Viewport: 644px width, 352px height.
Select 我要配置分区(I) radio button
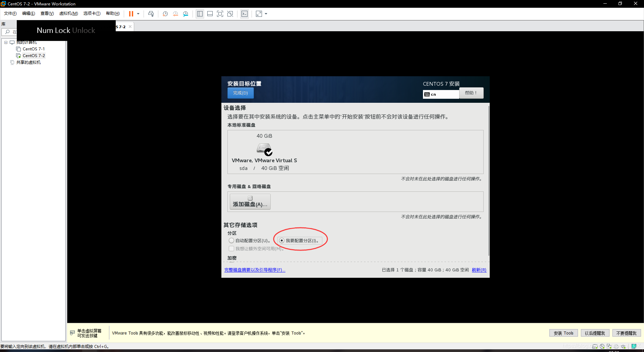[282, 240]
